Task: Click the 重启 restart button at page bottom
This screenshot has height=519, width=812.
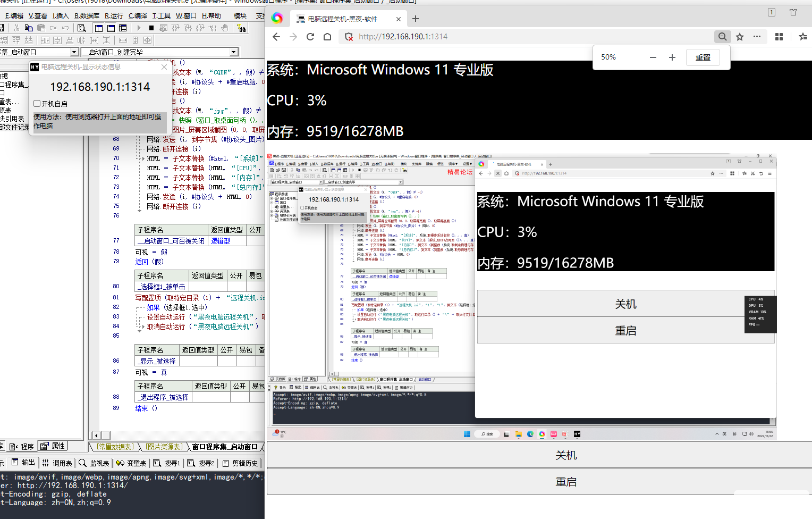Action: click(x=539, y=482)
